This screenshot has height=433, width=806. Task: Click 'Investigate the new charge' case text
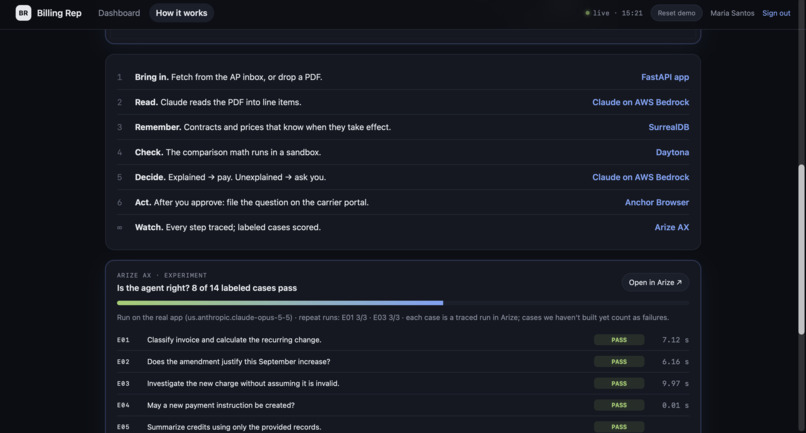pyautogui.click(x=243, y=384)
